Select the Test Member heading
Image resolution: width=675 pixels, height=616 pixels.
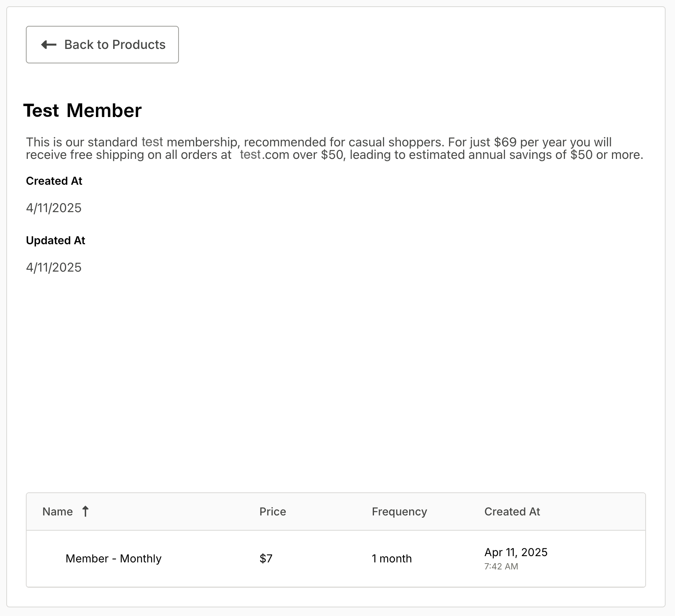(82, 110)
